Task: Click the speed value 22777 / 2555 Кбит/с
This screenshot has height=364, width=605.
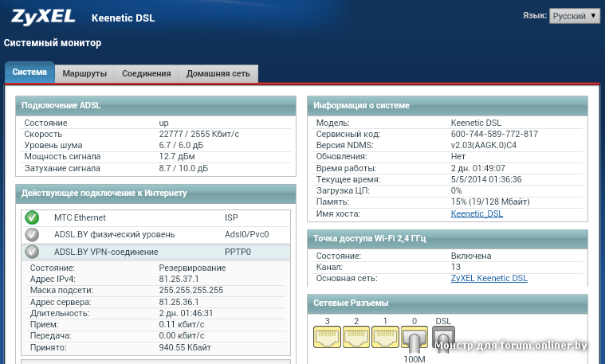Action: coord(199,134)
